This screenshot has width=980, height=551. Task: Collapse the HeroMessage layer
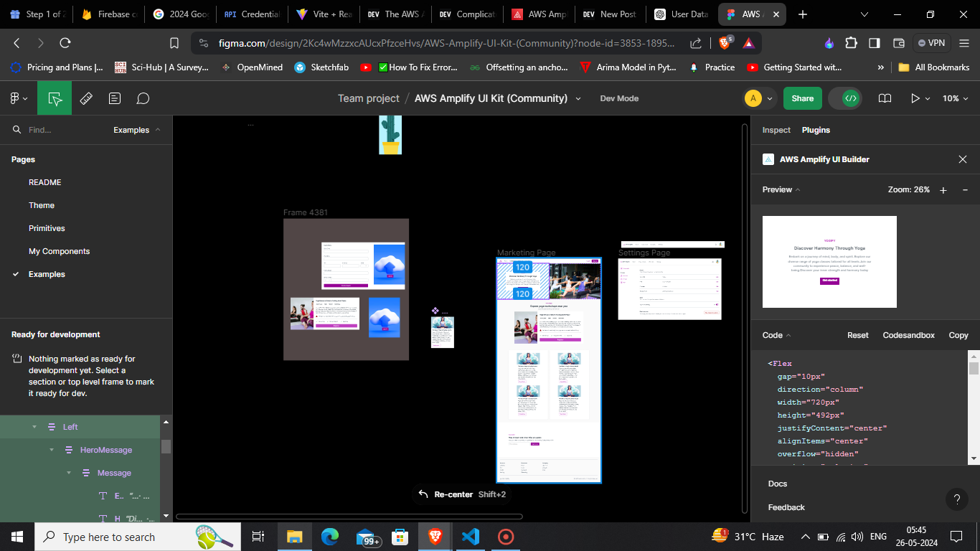click(51, 450)
